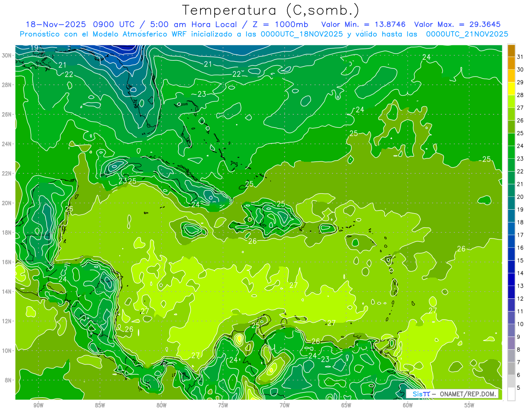Click the contour label 19 at the map's top-left
Screen dimensions: 532x411
click(x=34, y=48)
